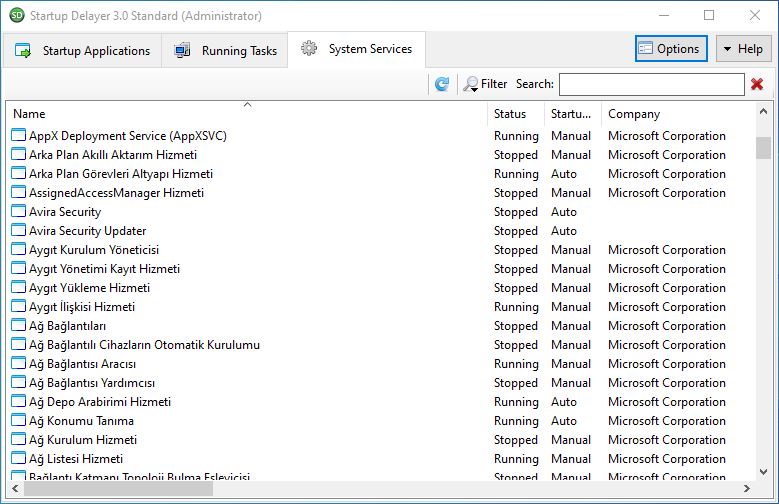This screenshot has width=779, height=504.
Task: Click the horizontal scrollbar thumb
Action: click(118, 489)
